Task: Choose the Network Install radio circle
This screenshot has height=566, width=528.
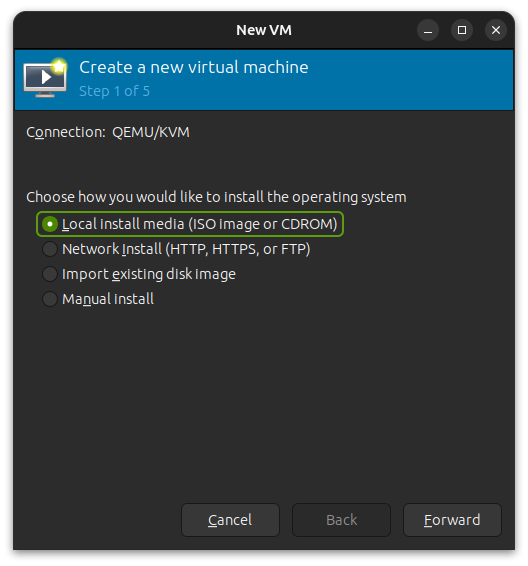Action: tap(50, 249)
